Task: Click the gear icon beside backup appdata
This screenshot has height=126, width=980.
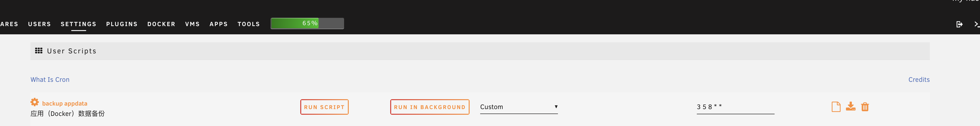Action: pos(35,102)
